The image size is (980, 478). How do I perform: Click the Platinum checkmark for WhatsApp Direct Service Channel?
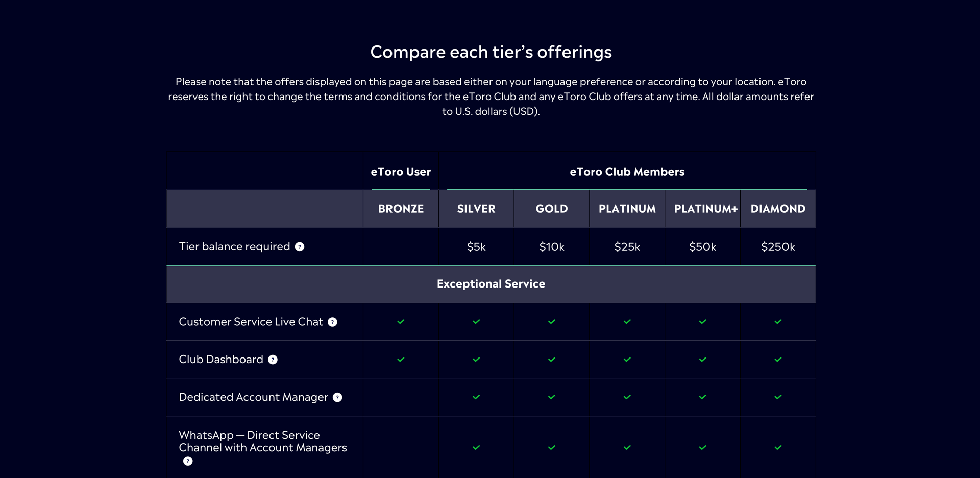627,448
